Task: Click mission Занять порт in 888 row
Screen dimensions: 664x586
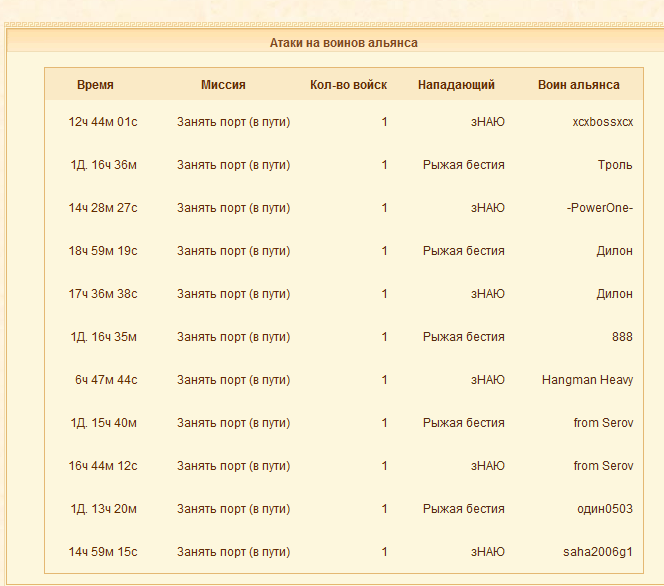Action: click(x=233, y=337)
